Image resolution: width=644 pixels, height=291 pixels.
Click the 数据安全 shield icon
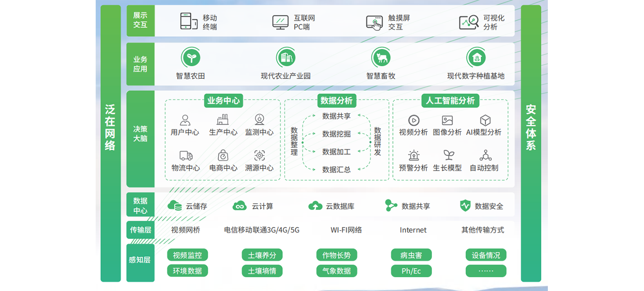tap(465, 206)
